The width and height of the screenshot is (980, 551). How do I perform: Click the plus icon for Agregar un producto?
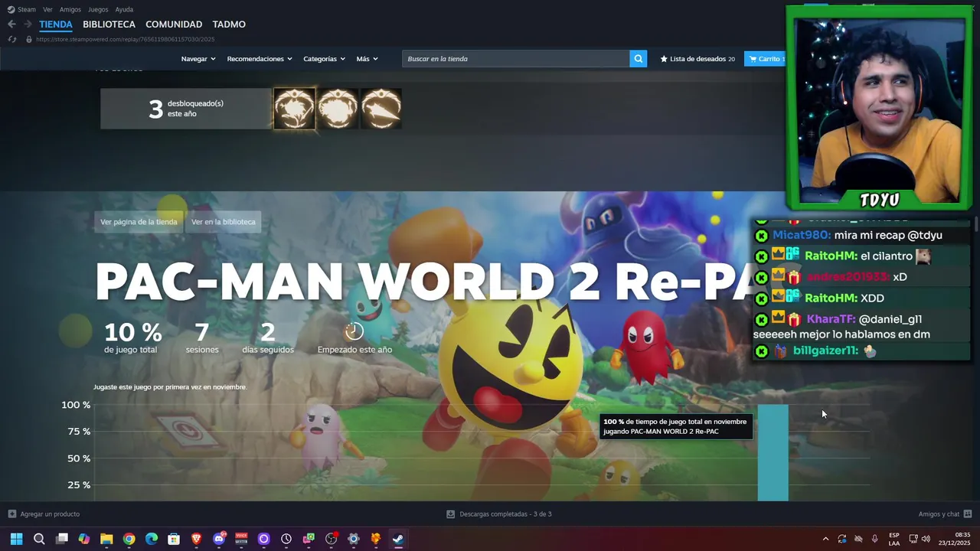point(11,514)
